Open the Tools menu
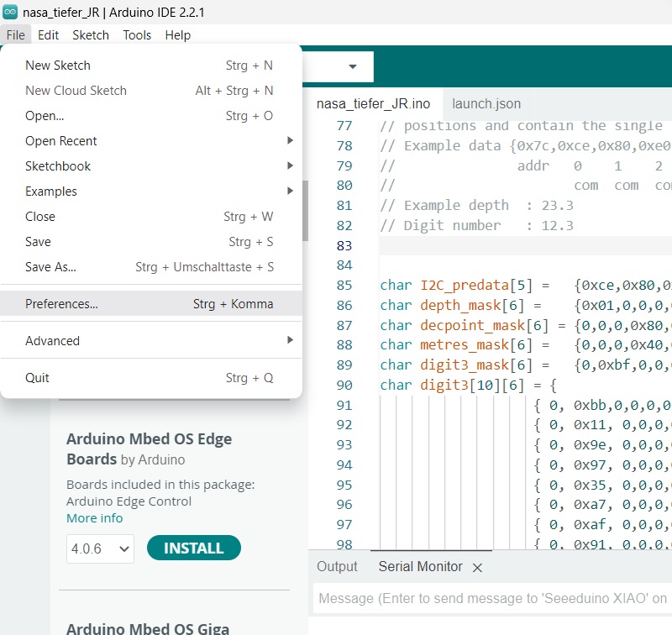The width and height of the screenshot is (672, 635). (137, 35)
